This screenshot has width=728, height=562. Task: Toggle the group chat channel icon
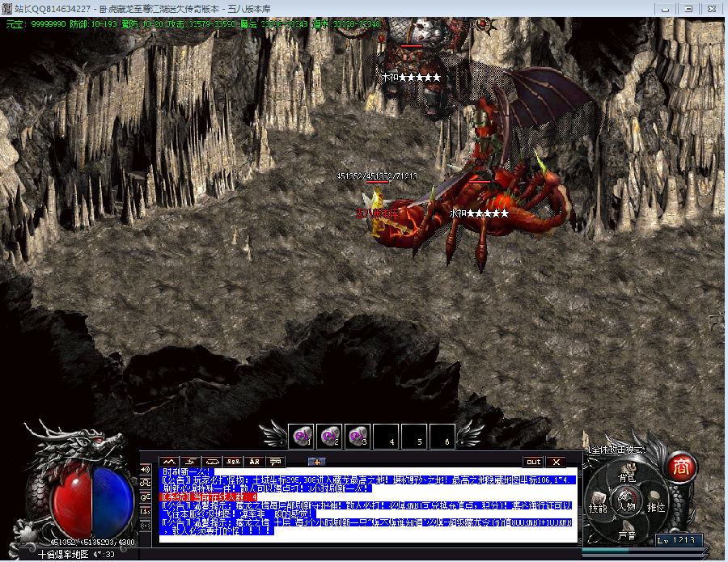pos(146,483)
